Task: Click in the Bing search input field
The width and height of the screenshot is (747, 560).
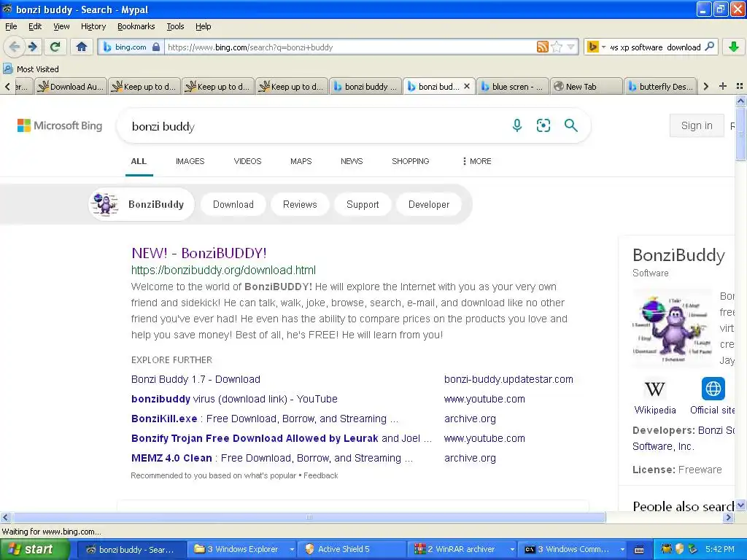Action: tap(314, 126)
